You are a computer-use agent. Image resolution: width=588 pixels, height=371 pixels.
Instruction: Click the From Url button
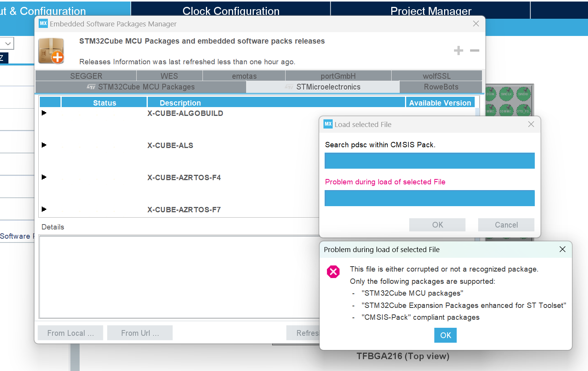tap(140, 333)
